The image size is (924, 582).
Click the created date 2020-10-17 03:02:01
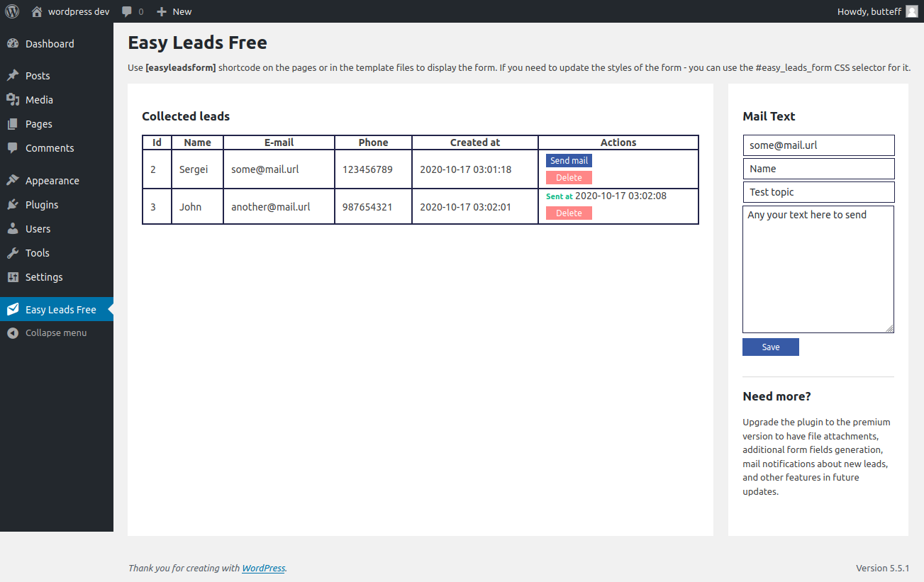tap(465, 207)
